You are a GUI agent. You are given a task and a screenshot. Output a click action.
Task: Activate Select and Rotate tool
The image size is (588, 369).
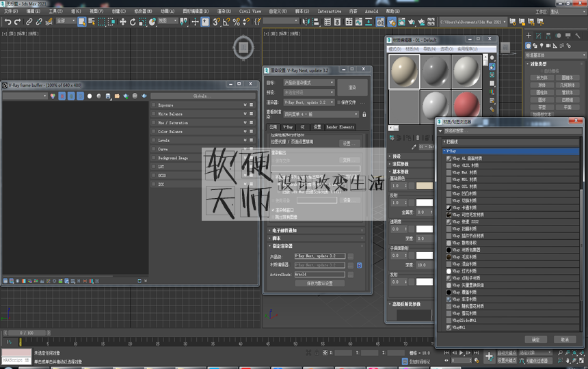click(133, 22)
